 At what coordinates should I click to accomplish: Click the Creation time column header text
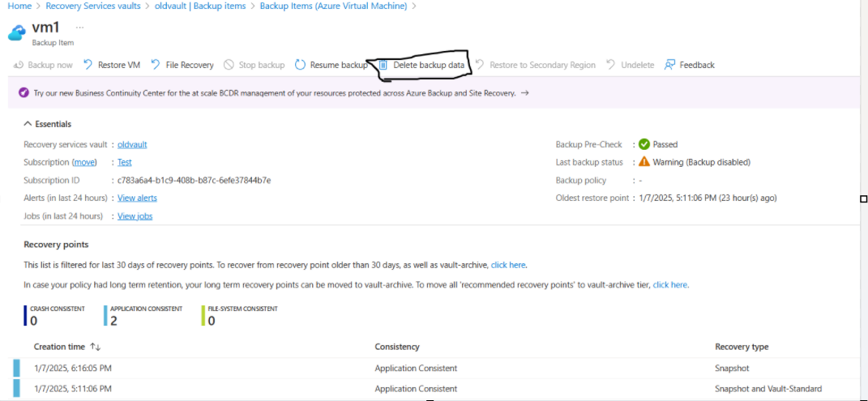[59, 347]
